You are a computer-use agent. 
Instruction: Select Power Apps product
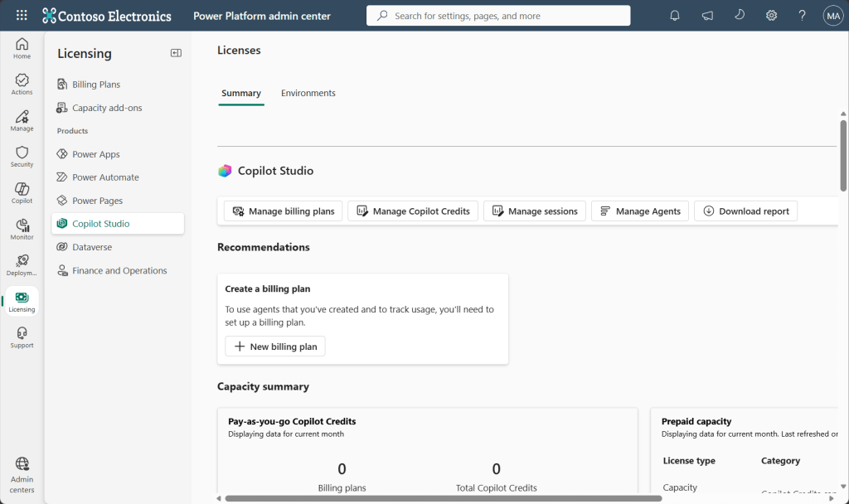(x=118, y=154)
